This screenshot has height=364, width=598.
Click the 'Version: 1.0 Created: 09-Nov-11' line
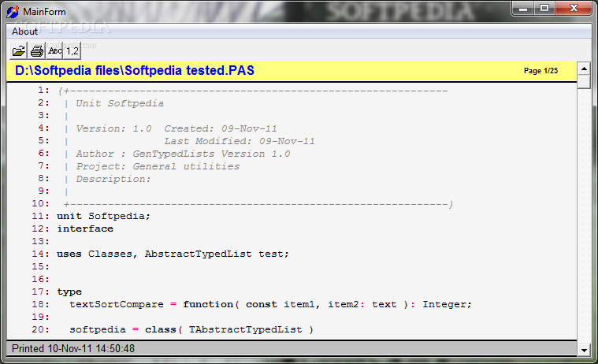point(176,128)
